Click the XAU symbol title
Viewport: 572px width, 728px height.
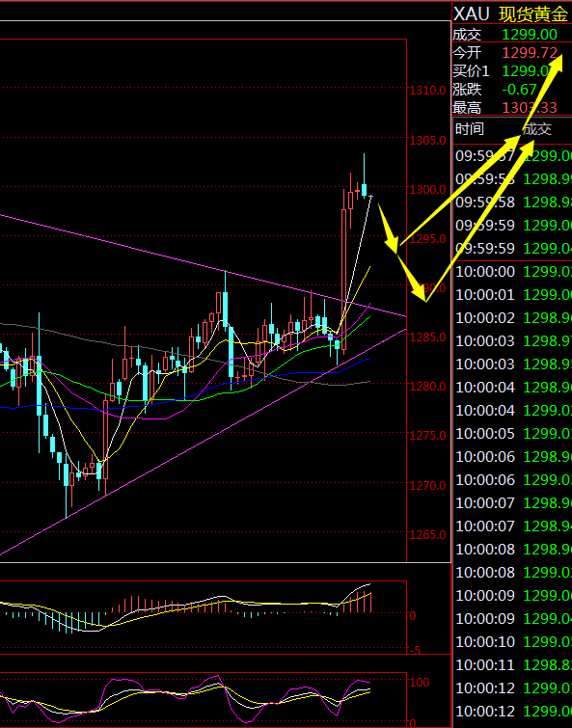click(471, 14)
